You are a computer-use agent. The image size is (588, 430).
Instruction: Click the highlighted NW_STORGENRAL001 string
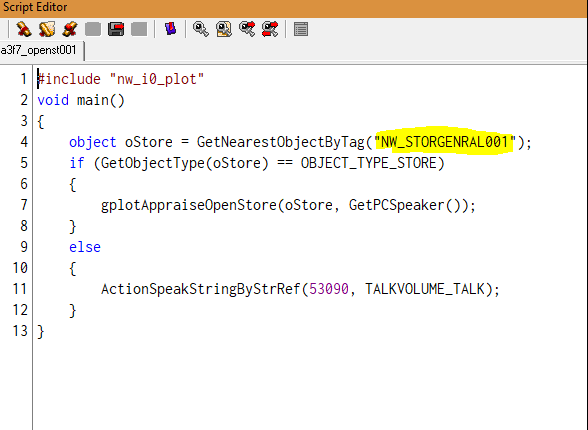[445, 142]
